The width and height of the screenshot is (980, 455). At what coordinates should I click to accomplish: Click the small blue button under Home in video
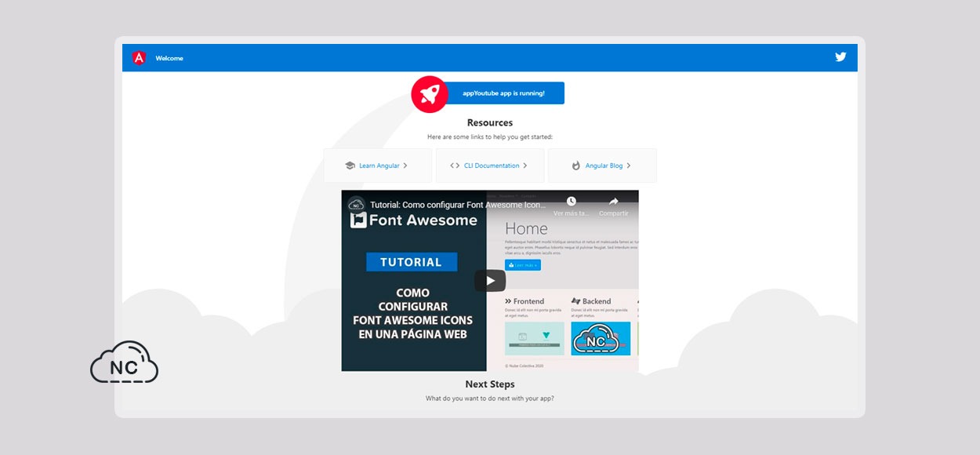[x=523, y=265]
